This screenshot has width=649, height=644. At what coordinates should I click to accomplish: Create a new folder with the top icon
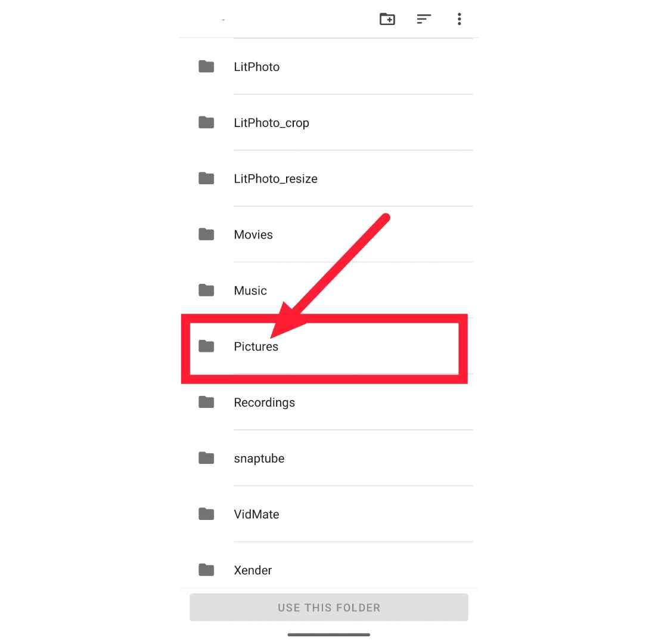point(387,19)
